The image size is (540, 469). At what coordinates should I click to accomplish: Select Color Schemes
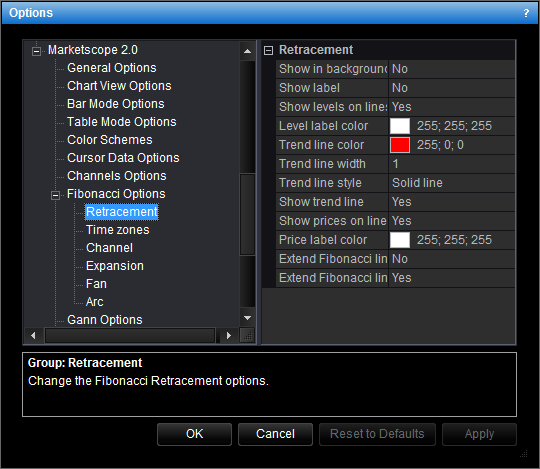point(110,140)
